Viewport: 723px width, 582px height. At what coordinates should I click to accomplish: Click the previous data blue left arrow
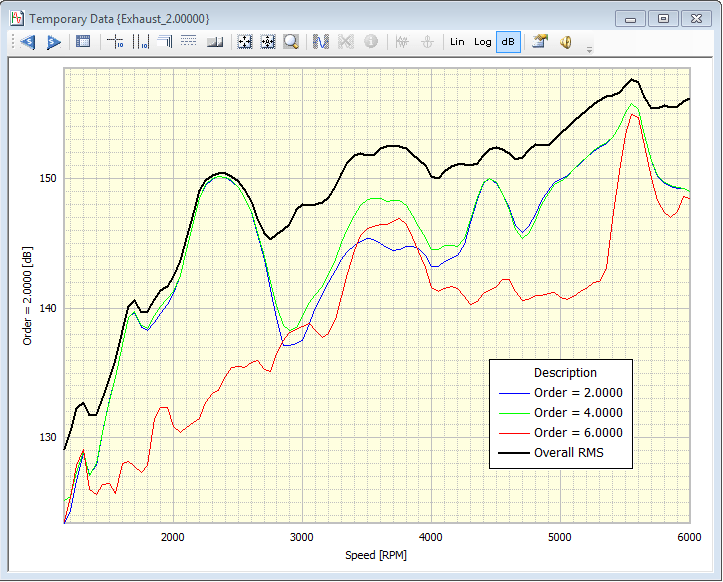point(27,42)
